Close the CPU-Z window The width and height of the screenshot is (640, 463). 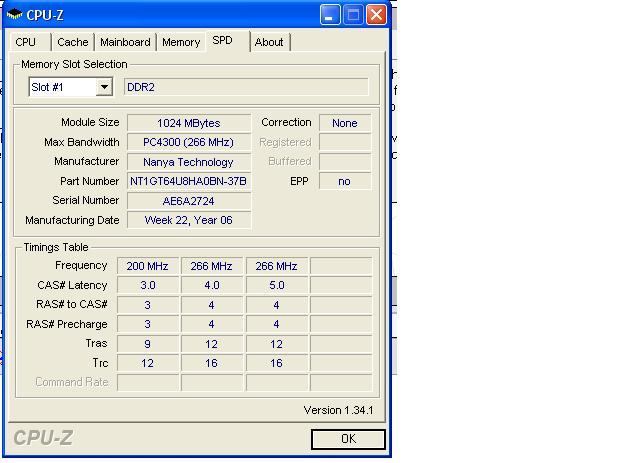376,15
